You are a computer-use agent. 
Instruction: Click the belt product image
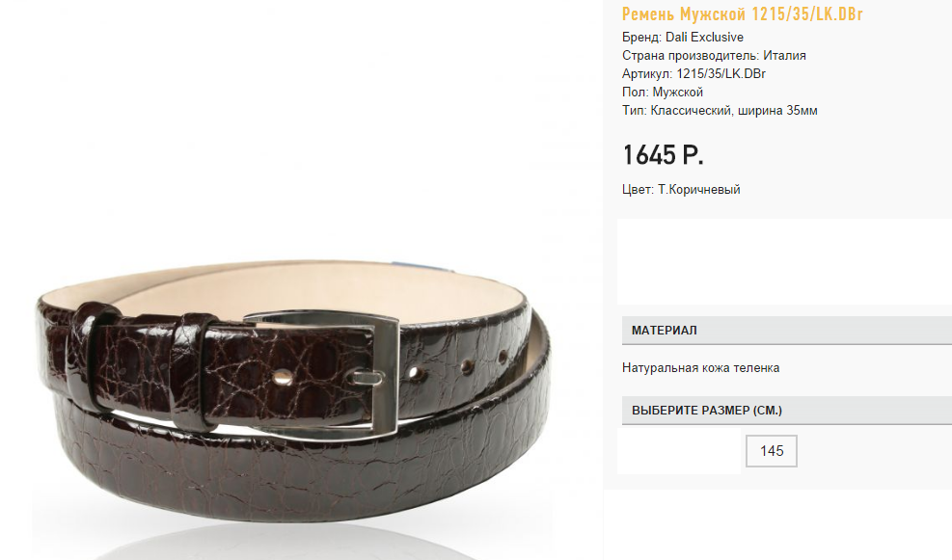click(x=293, y=388)
